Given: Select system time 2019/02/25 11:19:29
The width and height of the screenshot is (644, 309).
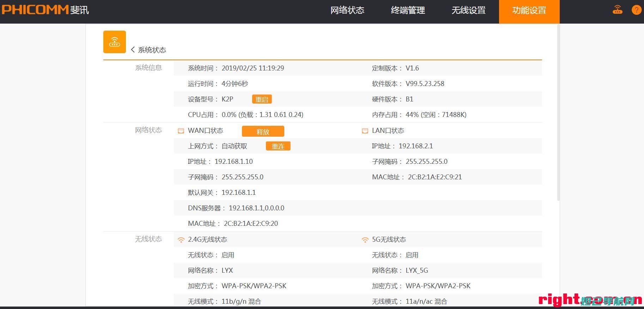Looking at the screenshot, I should point(253,68).
